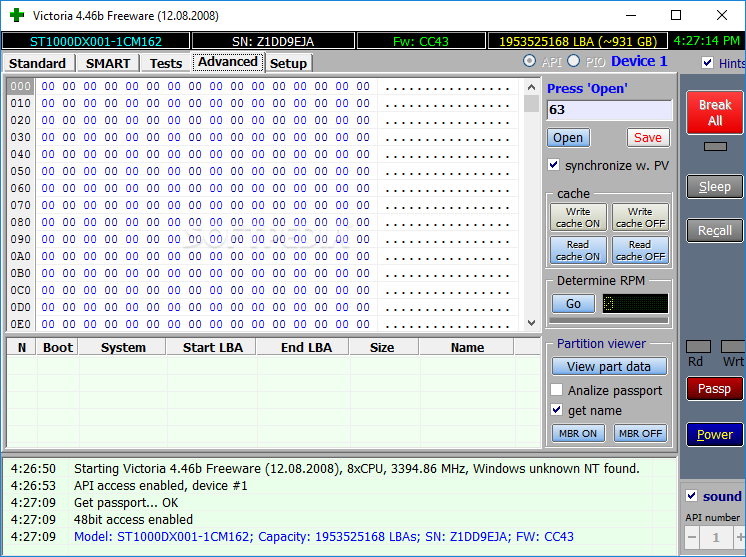Image resolution: width=746 pixels, height=557 pixels.
Task: Click the View part data button
Action: [609, 367]
